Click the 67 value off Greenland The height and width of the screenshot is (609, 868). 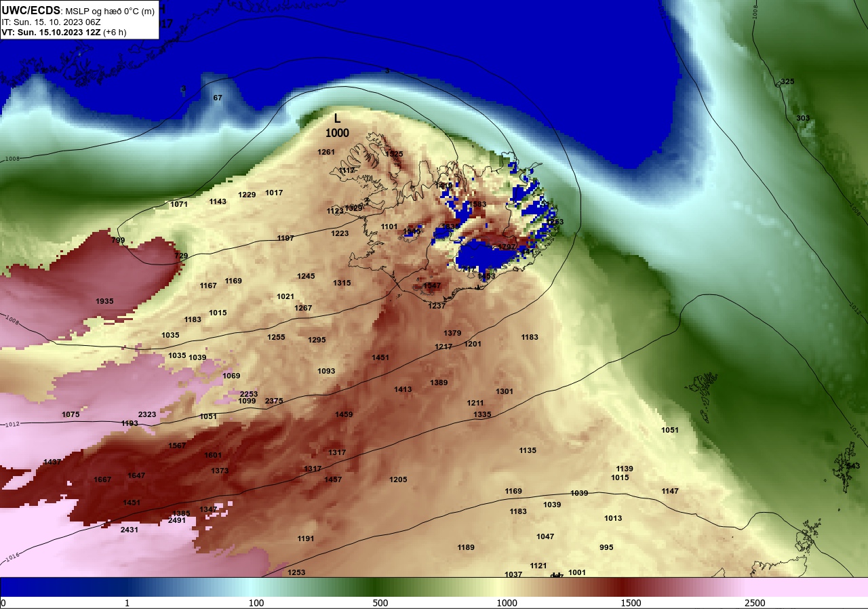[x=218, y=98]
